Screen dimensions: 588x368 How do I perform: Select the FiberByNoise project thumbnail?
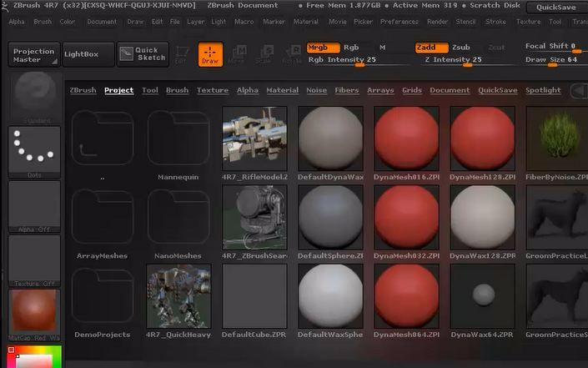coord(558,139)
